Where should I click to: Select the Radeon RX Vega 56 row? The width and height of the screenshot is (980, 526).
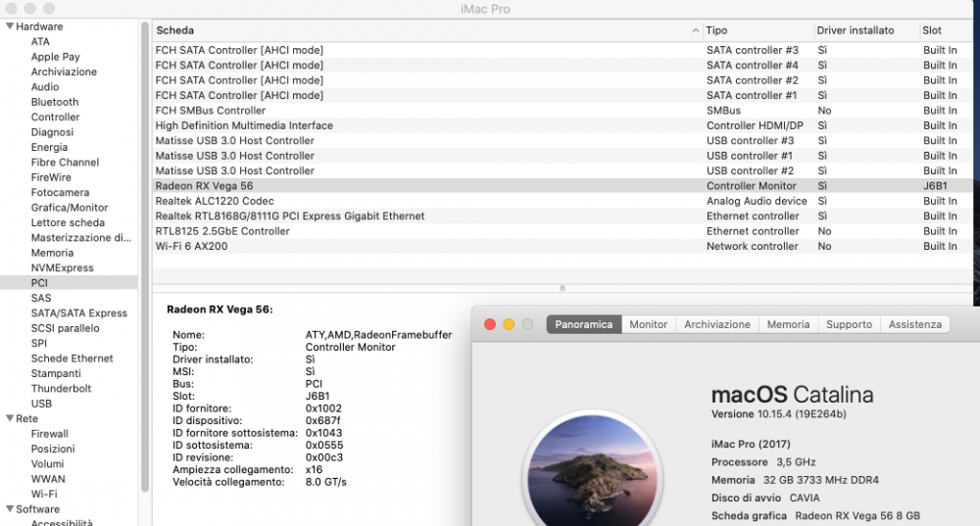563,185
